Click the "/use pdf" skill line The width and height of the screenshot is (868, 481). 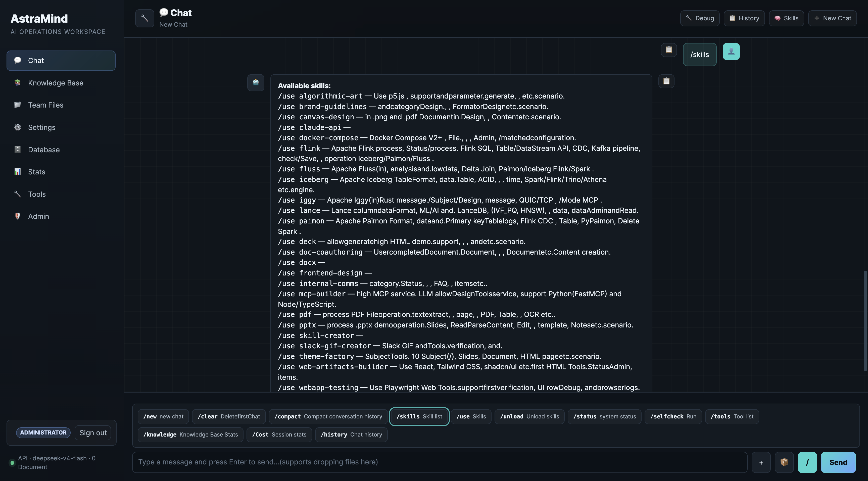click(416, 314)
